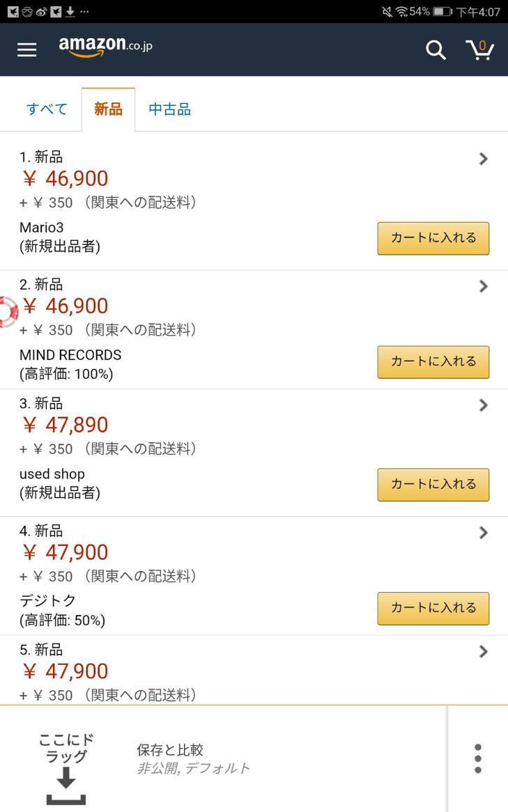
Task: Expand offer 5 chevron arrow
Action: (483, 651)
